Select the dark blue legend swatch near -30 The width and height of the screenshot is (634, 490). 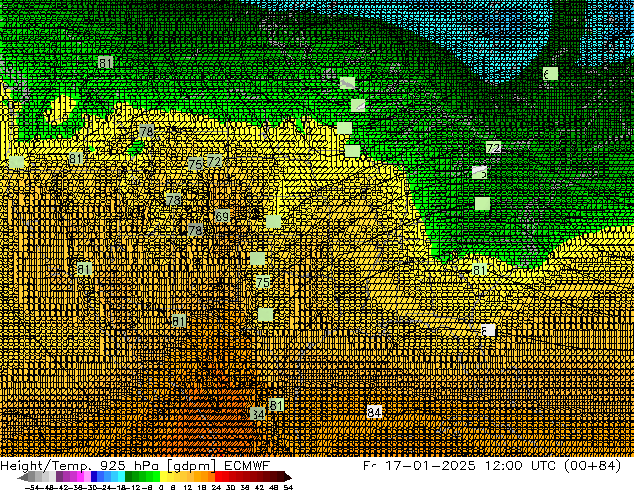coord(94,477)
